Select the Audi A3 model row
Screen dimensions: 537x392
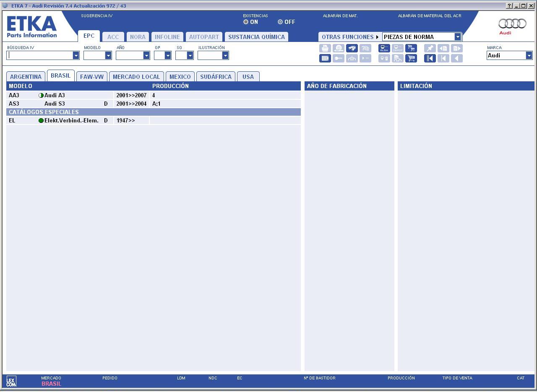click(x=154, y=95)
